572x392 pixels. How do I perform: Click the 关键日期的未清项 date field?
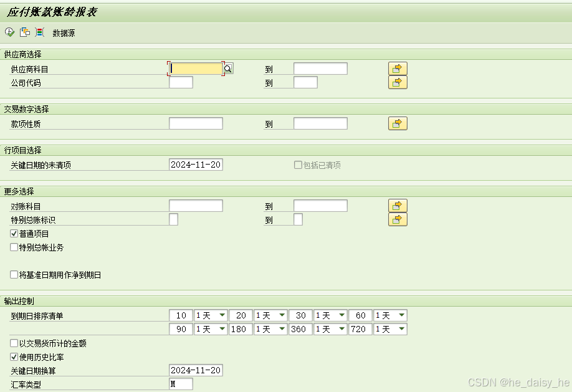[x=196, y=165]
